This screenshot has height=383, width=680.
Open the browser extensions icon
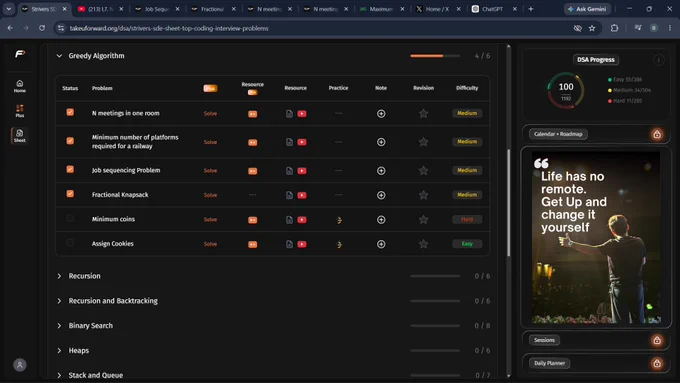[614, 28]
